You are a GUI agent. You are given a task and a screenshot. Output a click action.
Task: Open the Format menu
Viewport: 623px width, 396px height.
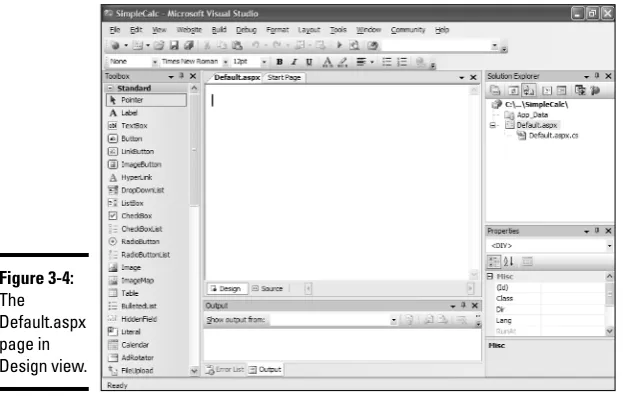[x=277, y=30]
